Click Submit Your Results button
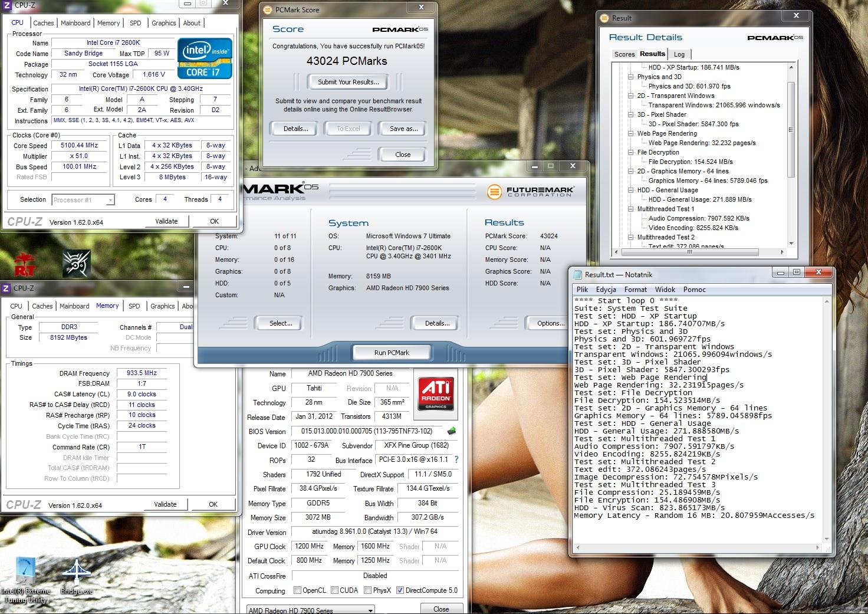The width and height of the screenshot is (868, 614). tap(348, 82)
